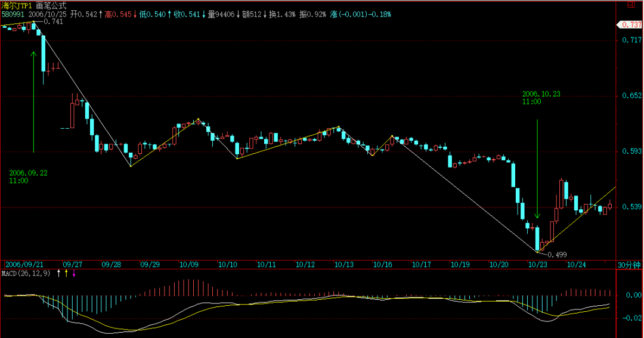
Task: Click the 2006/09/21 date axis label
Action: click(24, 265)
